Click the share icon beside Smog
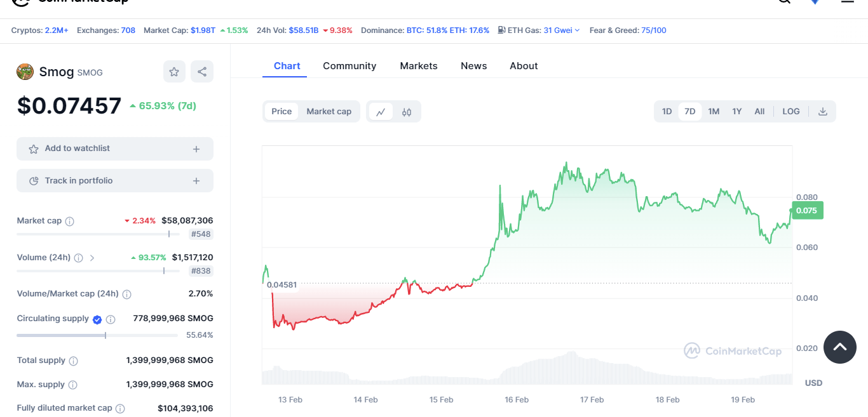Viewport: 868px width, 417px height. [202, 72]
